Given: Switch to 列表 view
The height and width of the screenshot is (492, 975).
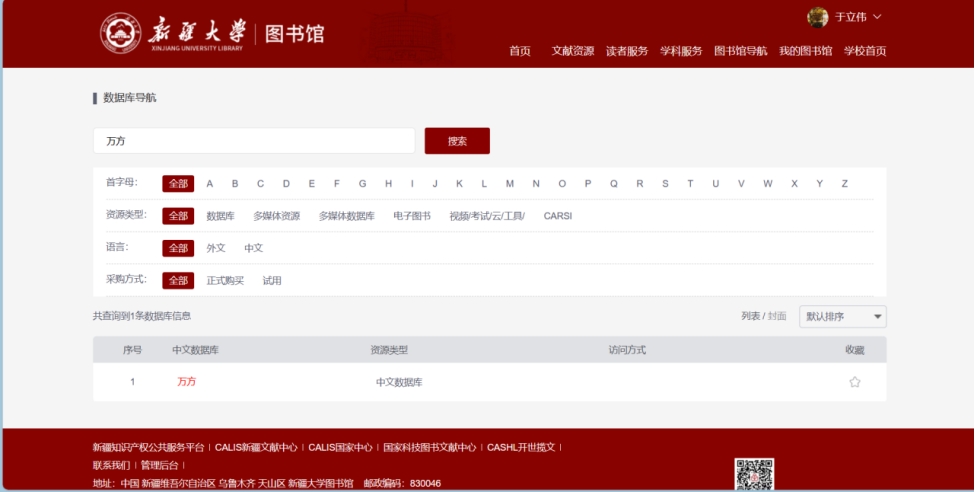Looking at the screenshot, I should click(x=751, y=316).
